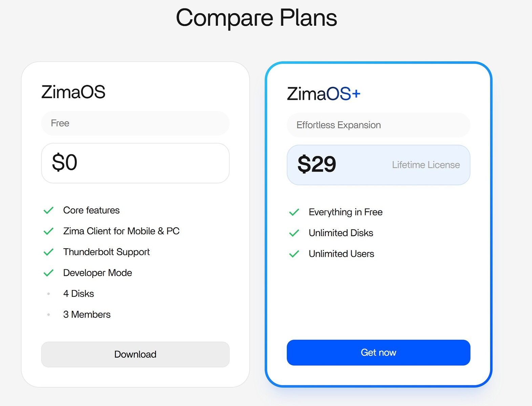Click the Download button for ZimaOS
Viewport: 532px width, 406px height.
pyautogui.click(x=135, y=354)
